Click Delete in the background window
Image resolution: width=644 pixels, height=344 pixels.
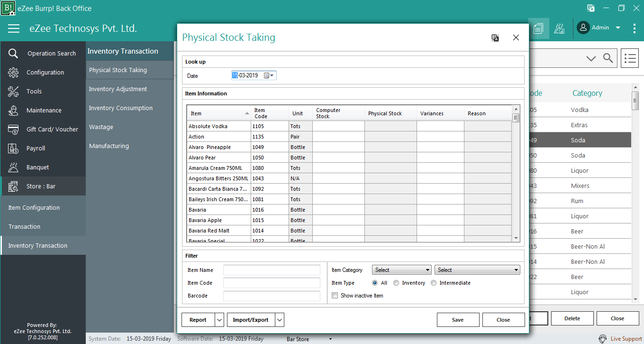(572, 318)
